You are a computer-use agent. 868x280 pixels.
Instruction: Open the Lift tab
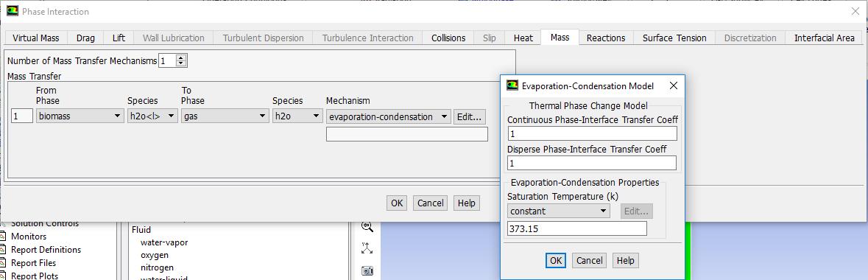119,38
